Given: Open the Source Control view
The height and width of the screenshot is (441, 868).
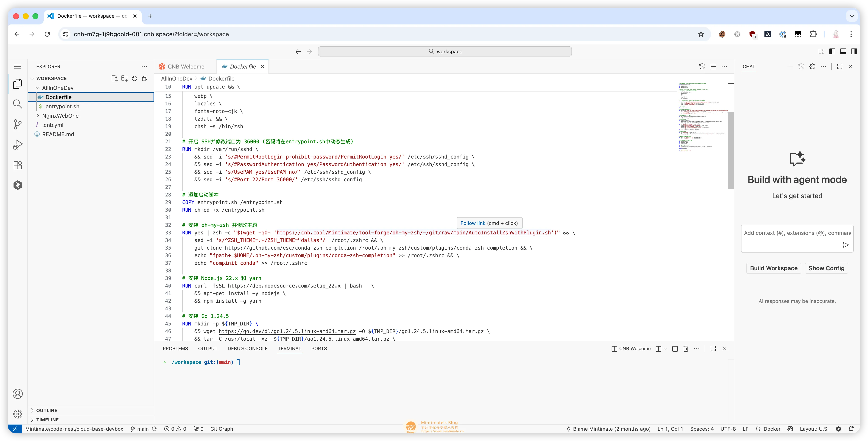Looking at the screenshot, I should pos(18,124).
